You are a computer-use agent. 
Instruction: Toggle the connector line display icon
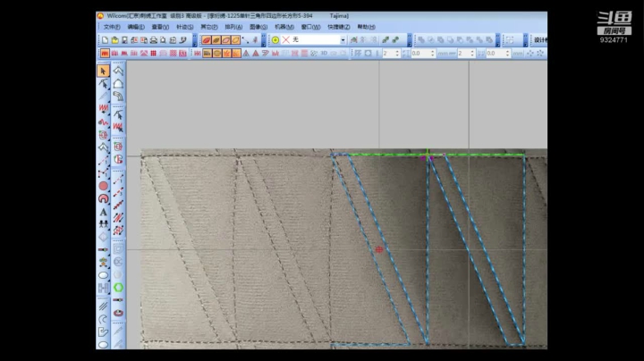click(x=245, y=40)
